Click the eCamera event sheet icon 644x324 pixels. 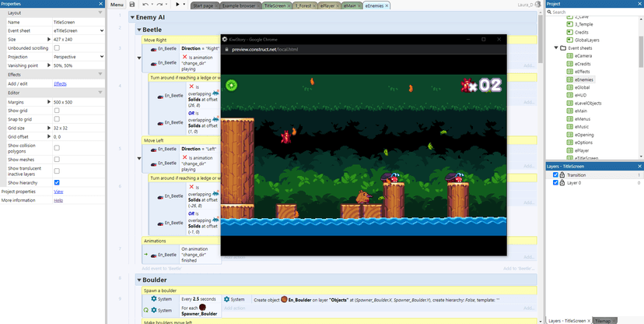tap(569, 56)
